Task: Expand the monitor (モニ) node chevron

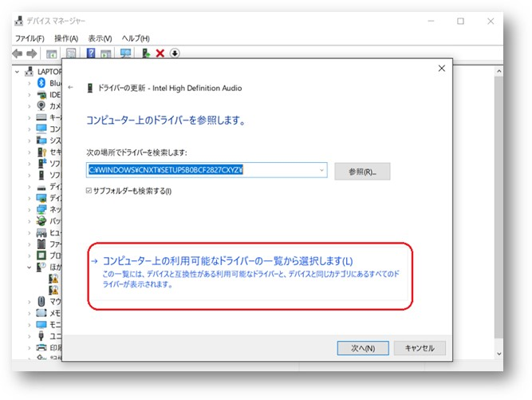Action: tap(30, 325)
